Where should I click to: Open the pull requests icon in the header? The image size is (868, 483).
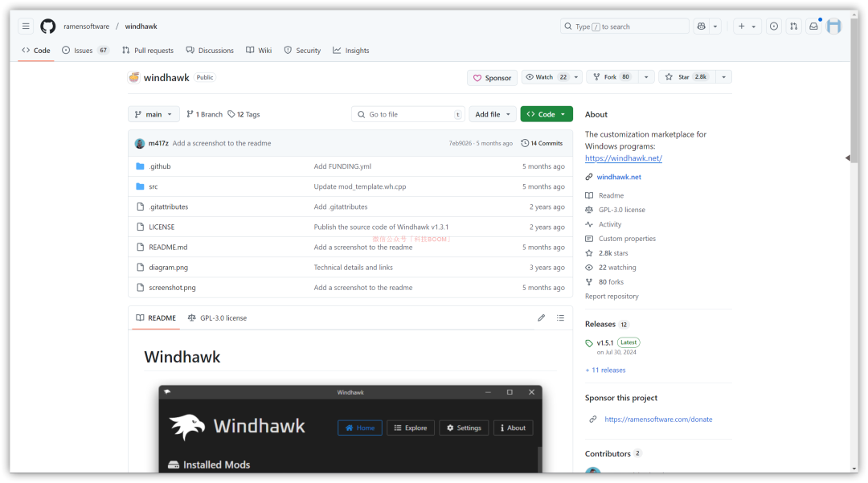coord(794,26)
